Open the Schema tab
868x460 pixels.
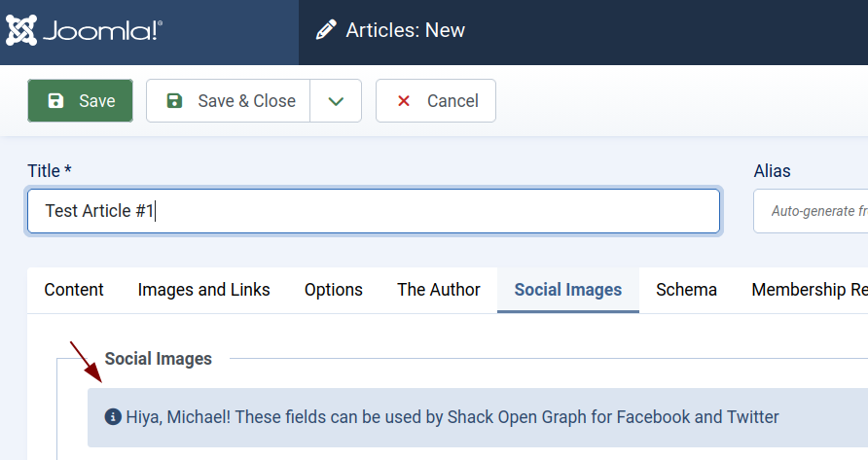point(686,290)
